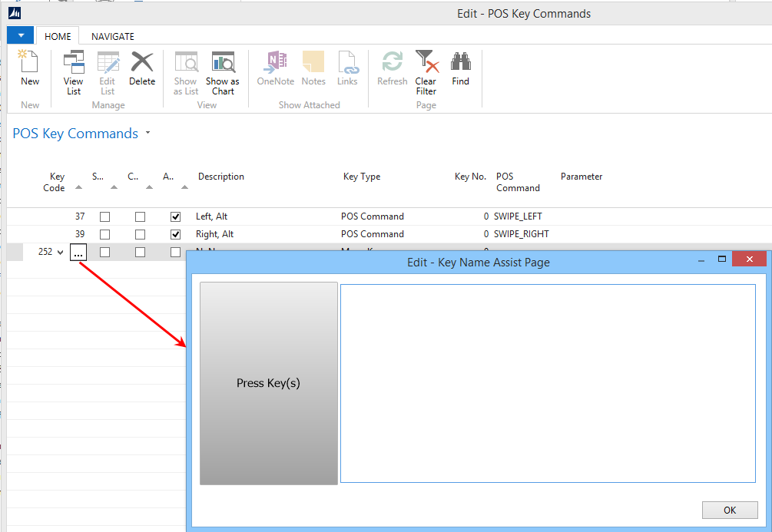Click the large Press Key(s) button
772x532 pixels.
pos(268,383)
